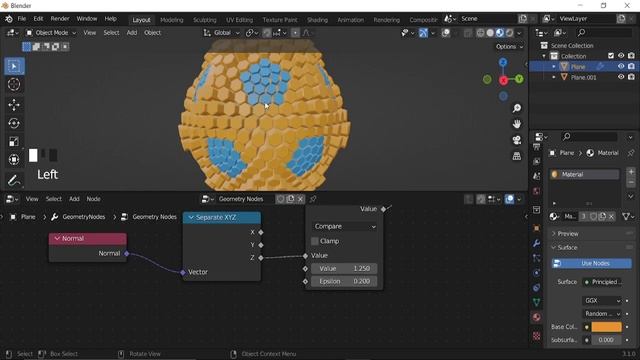Open the Object properties orange square tab
This screenshot has width=640, height=360.
tap(537, 228)
